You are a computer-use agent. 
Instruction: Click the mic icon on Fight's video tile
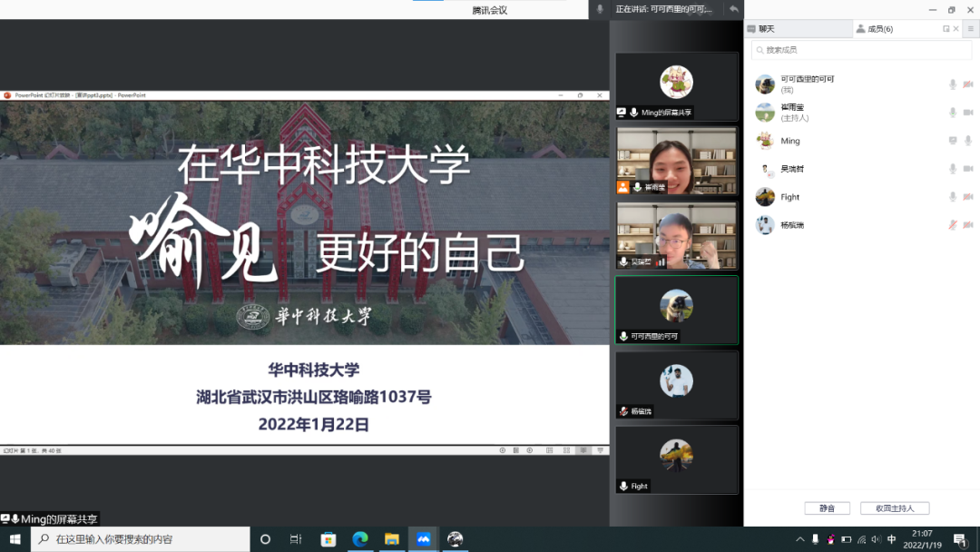(x=623, y=486)
